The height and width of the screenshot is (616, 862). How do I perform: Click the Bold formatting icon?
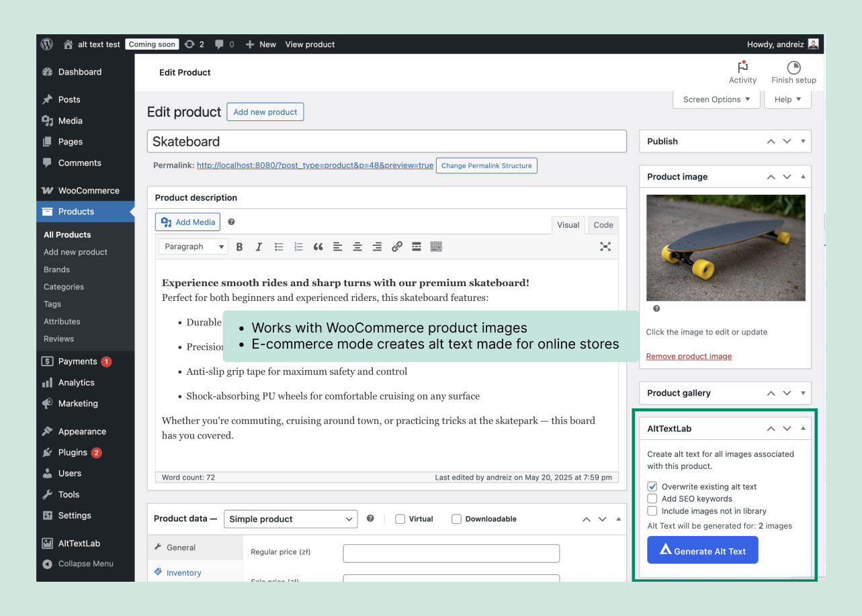point(239,247)
